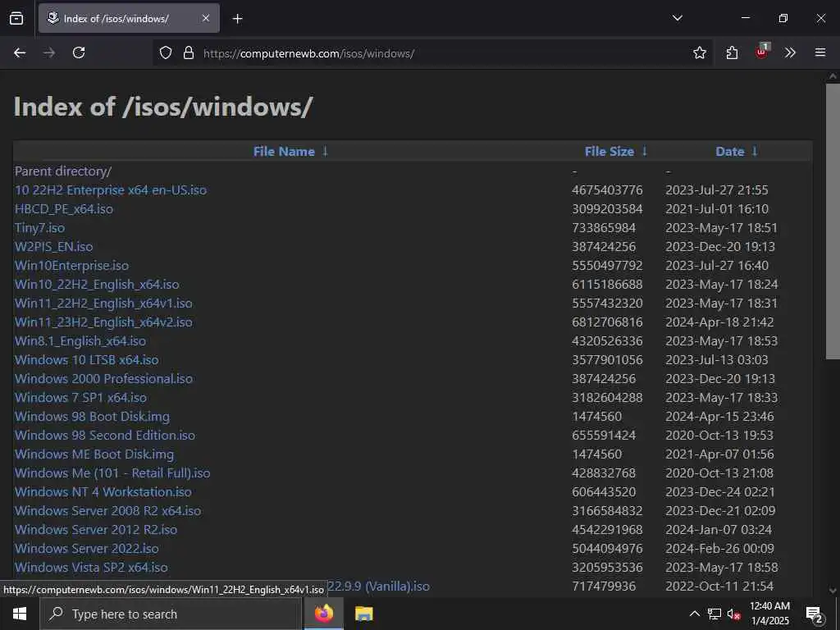The height and width of the screenshot is (630, 840).
Task: Select the date 2024-Feb-26 00:09
Action: click(719, 549)
